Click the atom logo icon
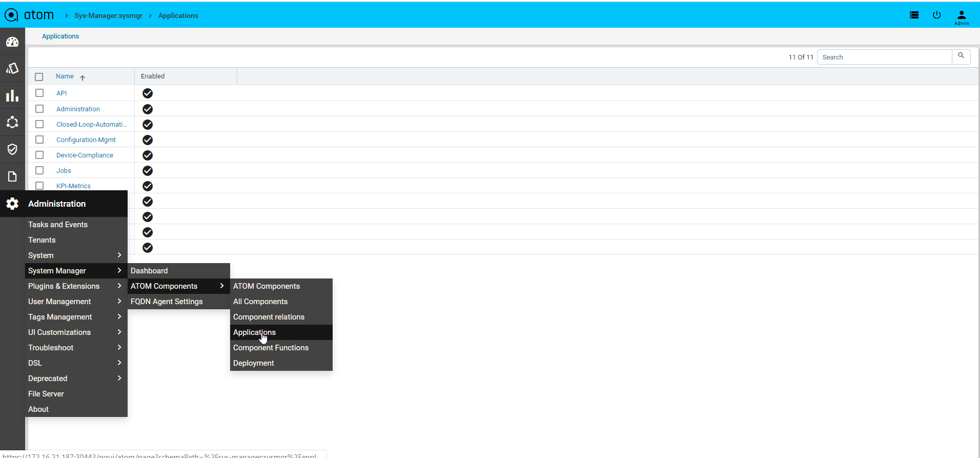This screenshot has height=458, width=980. (x=11, y=15)
